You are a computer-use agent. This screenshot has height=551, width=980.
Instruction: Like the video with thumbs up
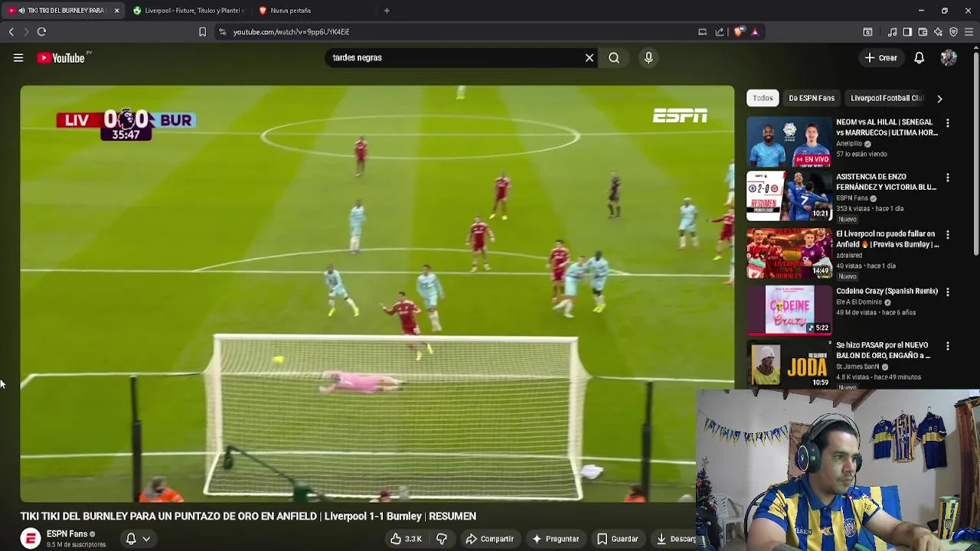[406, 539]
